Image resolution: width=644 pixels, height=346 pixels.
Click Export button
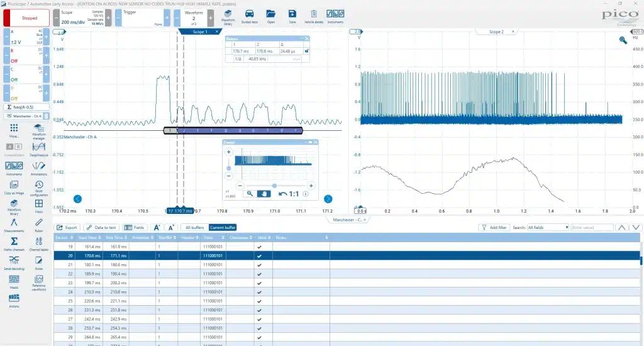(x=67, y=227)
